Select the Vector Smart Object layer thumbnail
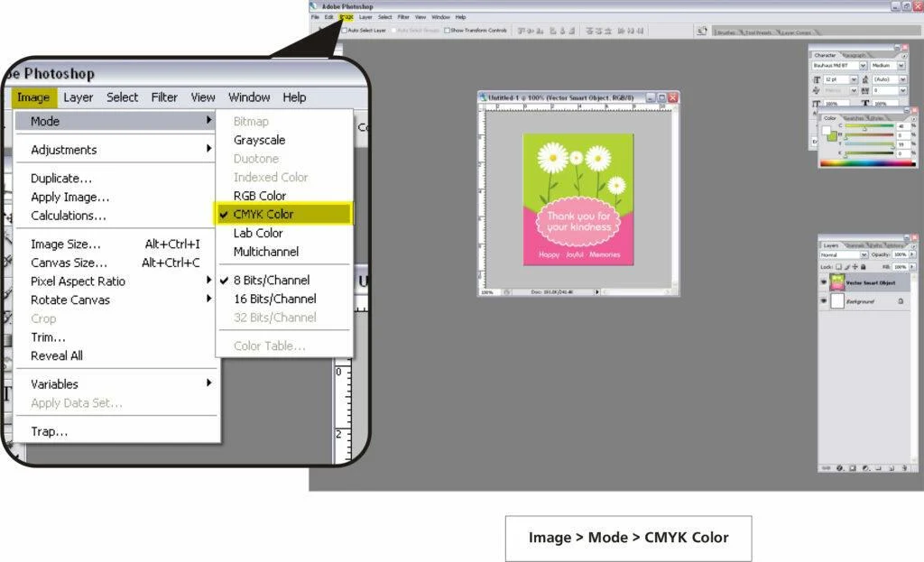The image size is (924, 562). point(836,282)
